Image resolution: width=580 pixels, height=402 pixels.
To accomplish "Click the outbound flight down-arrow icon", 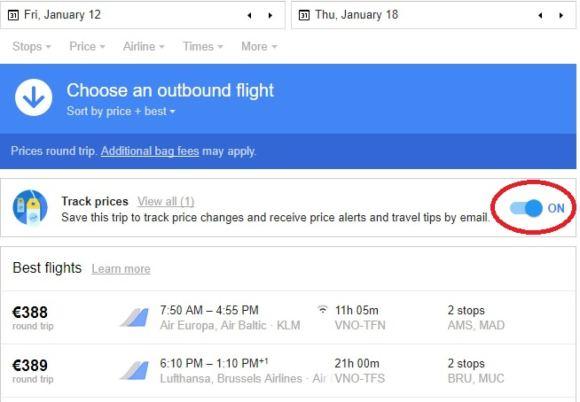I will [34, 98].
